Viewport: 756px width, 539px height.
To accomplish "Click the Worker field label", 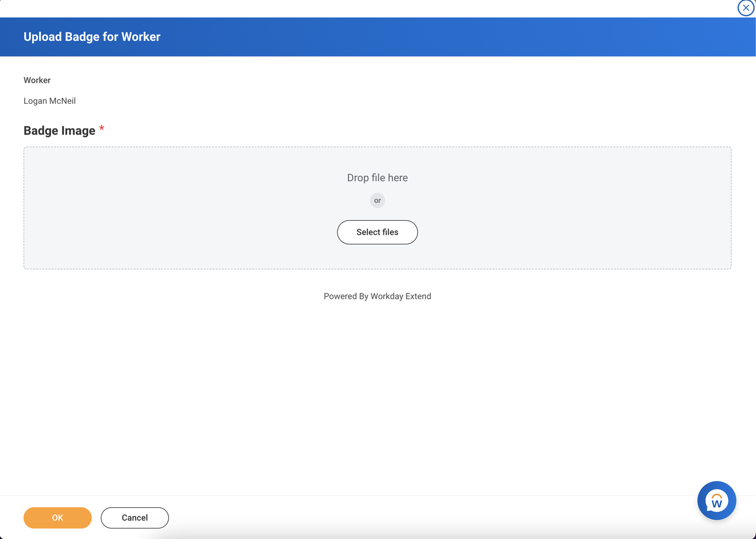I will 37,80.
